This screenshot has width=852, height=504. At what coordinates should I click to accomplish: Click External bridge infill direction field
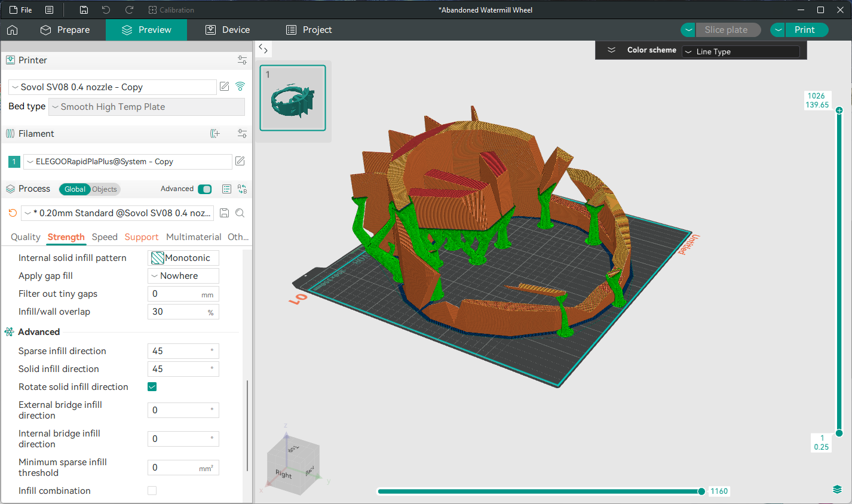[x=183, y=410]
